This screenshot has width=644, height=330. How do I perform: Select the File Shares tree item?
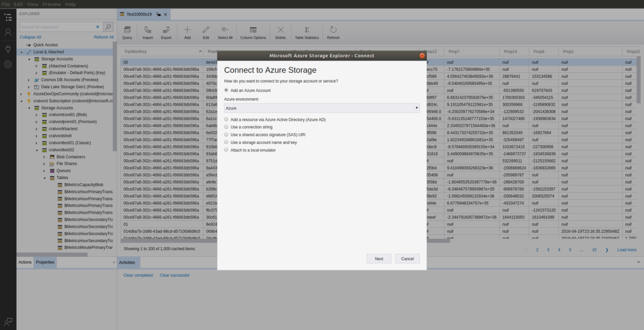(67, 164)
